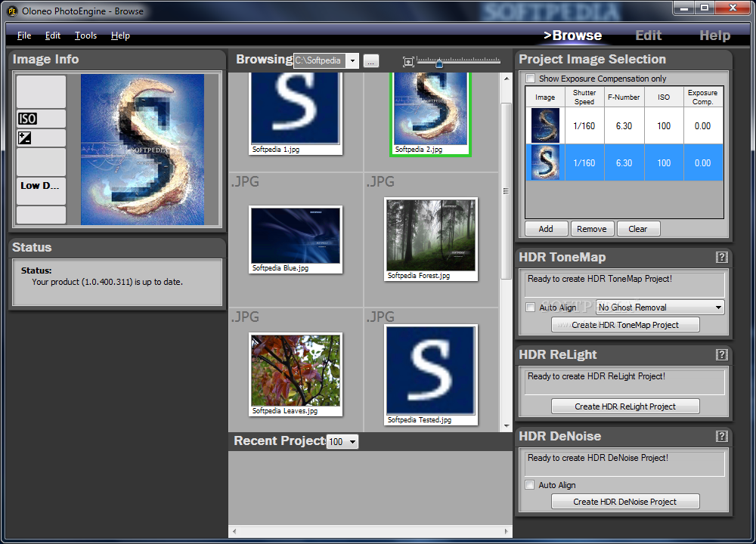Image resolution: width=756 pixels, height=544 pixels.
Task: Open the No Ghost Removal dropdown
Action: coord(660,307)
